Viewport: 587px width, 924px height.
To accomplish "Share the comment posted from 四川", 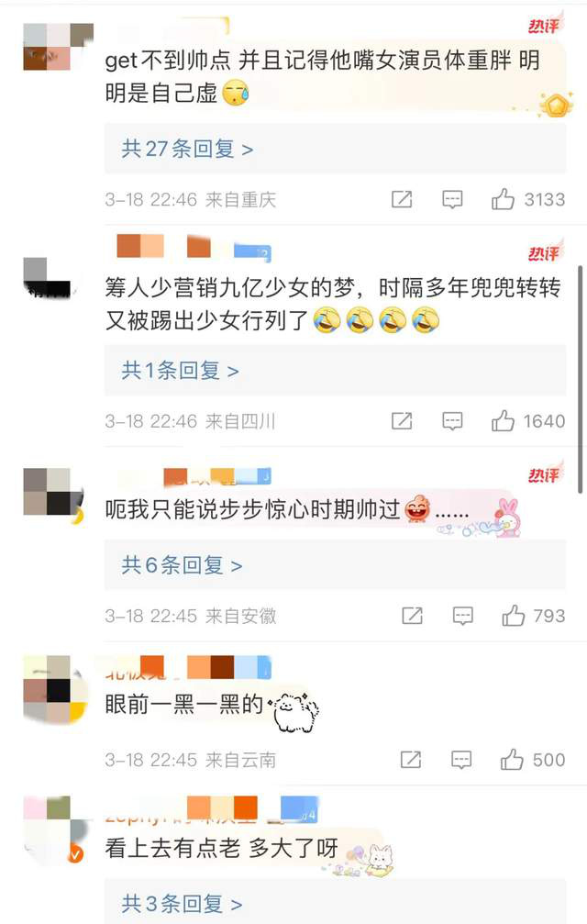I will pyautogui.click(x=402, y=421).
